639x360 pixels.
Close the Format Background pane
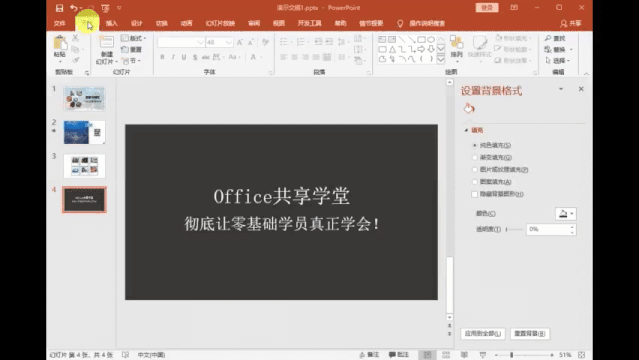(581, 89)
